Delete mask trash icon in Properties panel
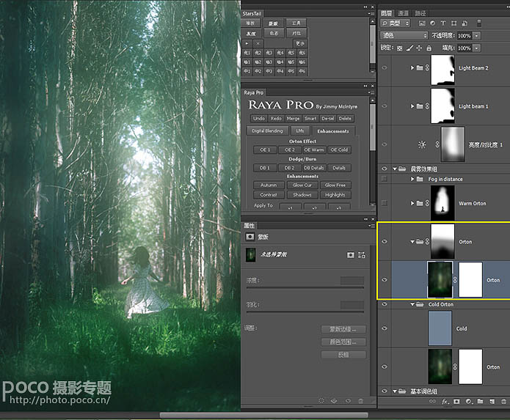This screenshot has width=510, height=420. point(361,401)
